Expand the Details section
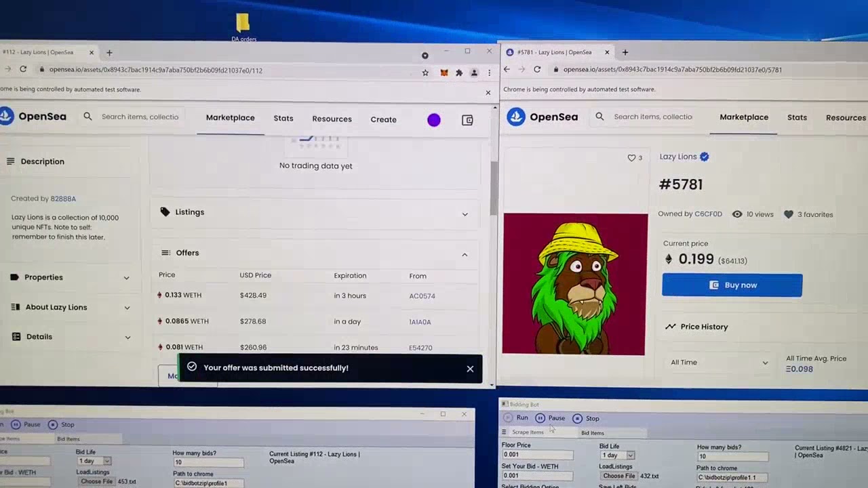The image size is (868, 488). click(x=127, y=337)
